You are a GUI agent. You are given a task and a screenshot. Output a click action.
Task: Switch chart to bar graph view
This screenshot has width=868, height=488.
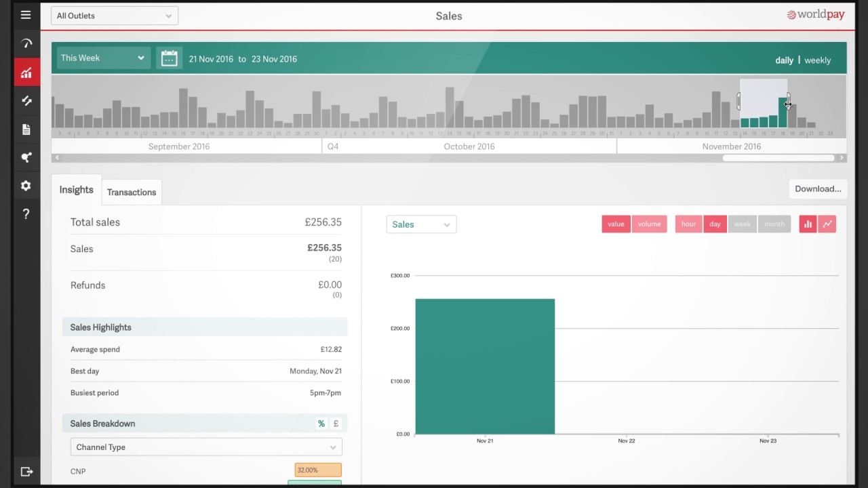(808, 224)
